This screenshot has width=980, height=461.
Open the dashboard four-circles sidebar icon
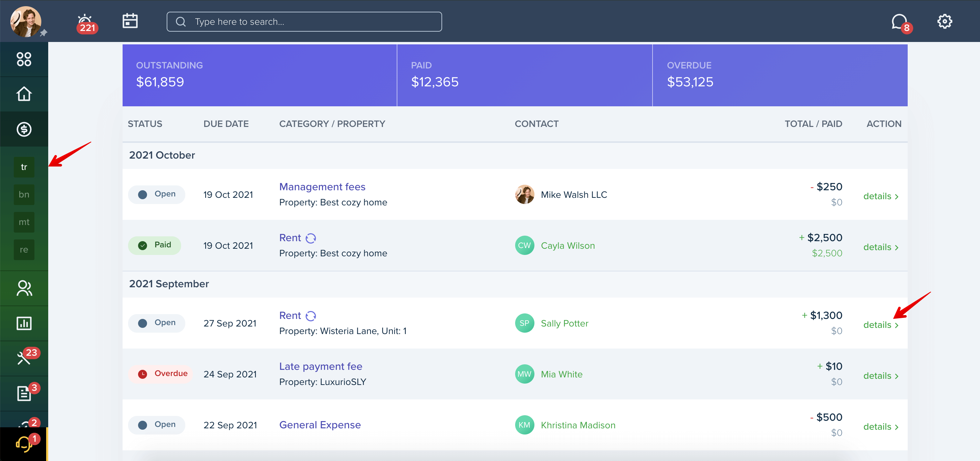pos(24,59)
